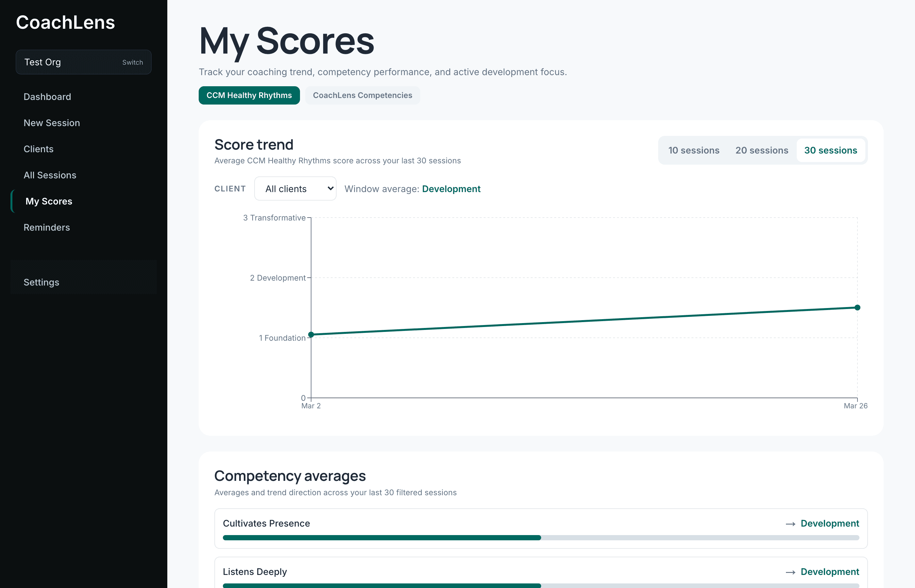Image resolution: width=915 pixels, height=588 pixels.
Task: Click the CoachLens logo title
Action: 65,22
